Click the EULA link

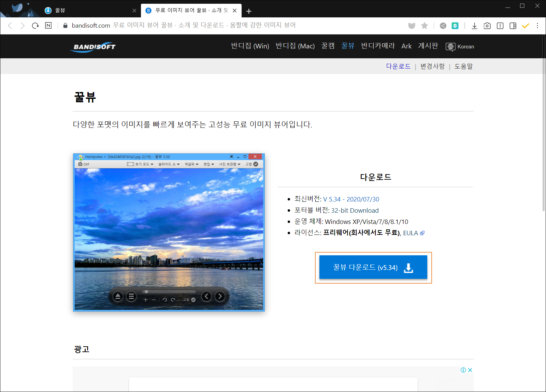pyautogui.click(x=411, y=233)
